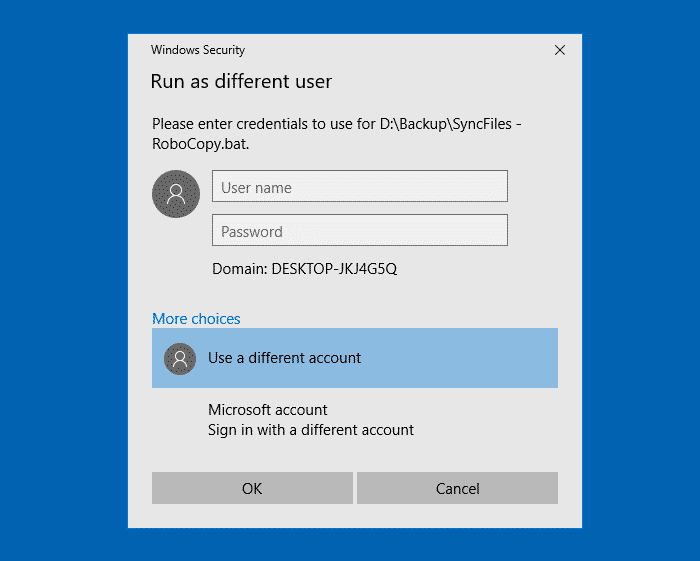
Task: Close the Windows Security dialog with X
Action: [x=560, y=50]
